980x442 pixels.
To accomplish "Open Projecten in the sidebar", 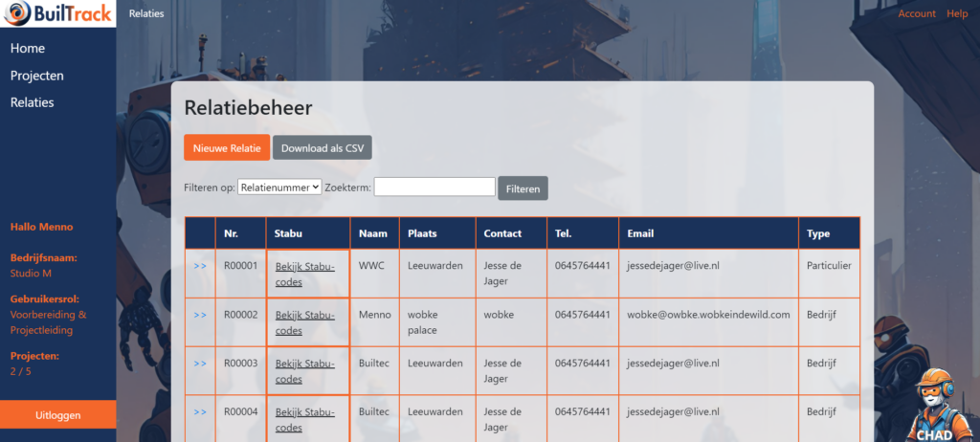I will 37,76.
